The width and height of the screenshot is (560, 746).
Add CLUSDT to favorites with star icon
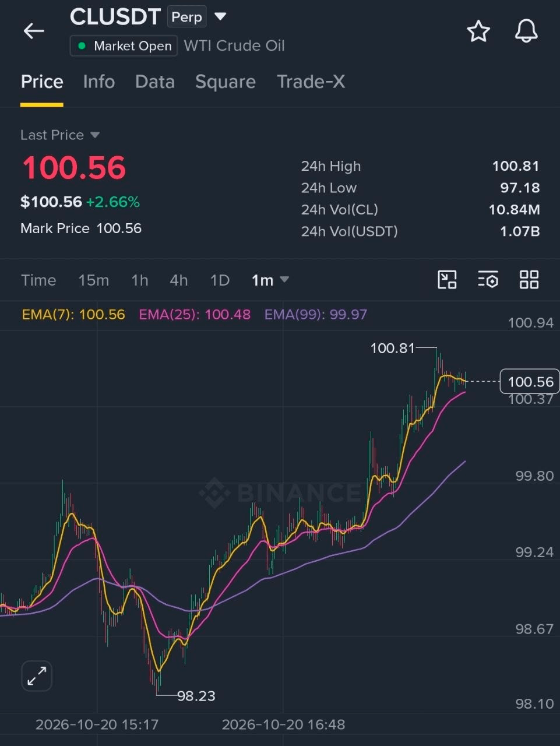tap(478, 31)
